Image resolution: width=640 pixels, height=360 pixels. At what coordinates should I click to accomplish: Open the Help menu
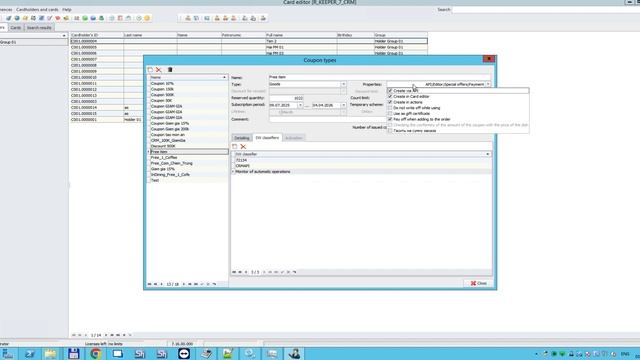tap(67, 9)
